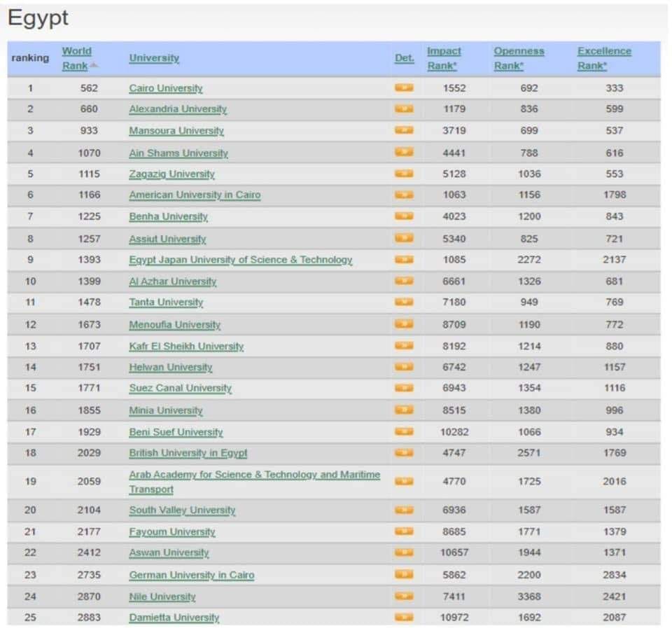The height and width of the screenshot is (633, 672).
Task: Follow the Arab Academy for Science & Technology link
Action: point(254,475)
